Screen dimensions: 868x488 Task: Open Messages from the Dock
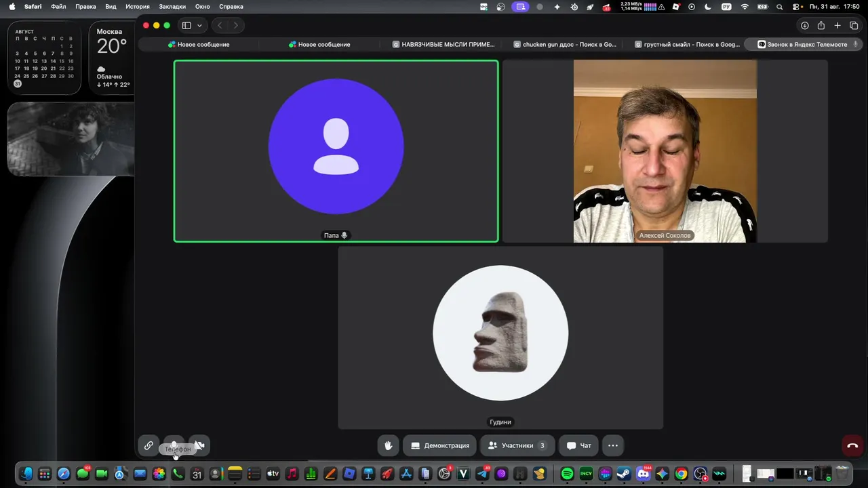(x=83, y=474)
